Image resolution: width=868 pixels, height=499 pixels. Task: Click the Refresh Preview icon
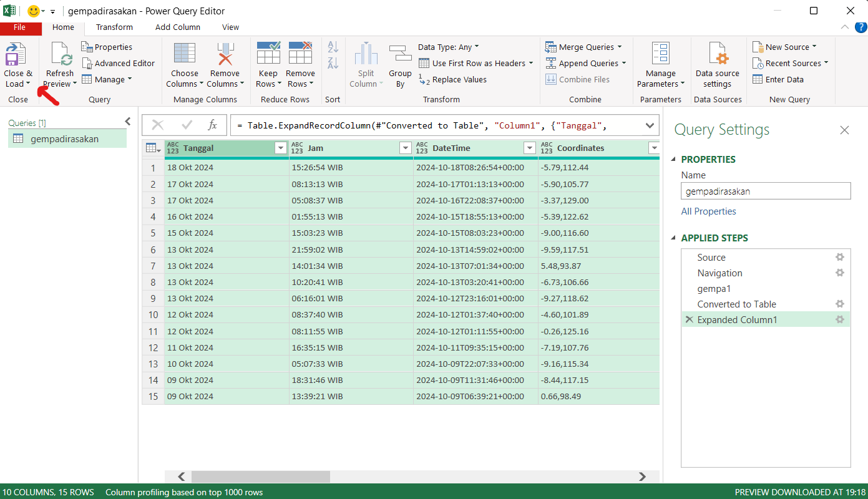coord(61,54)
